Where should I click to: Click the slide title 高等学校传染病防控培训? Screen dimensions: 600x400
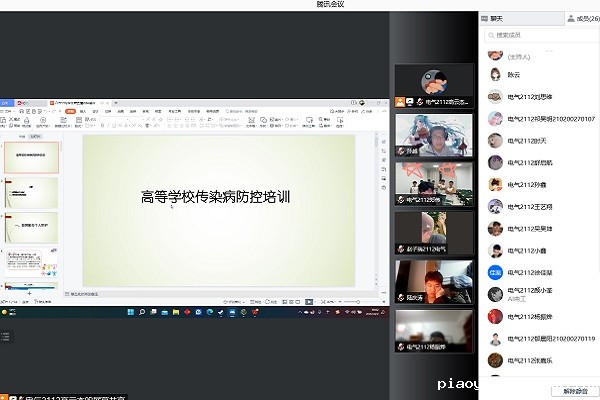215,197
